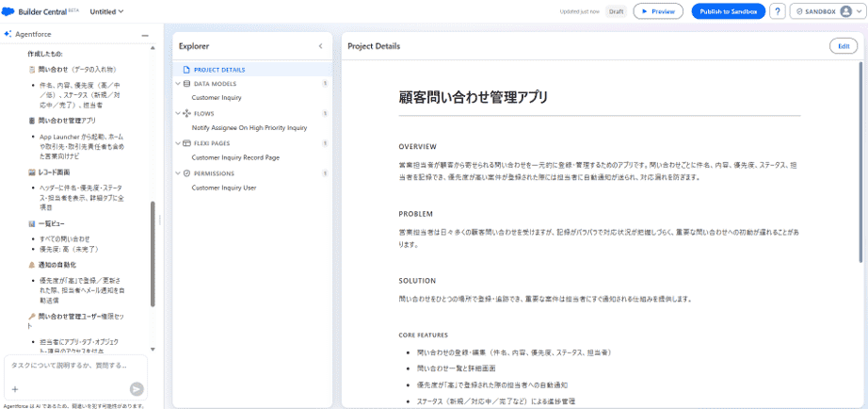Click the FLOWS count badge
Image resolution: width=868 pixels, height=409 pixels.
click(x=325, y=113)
